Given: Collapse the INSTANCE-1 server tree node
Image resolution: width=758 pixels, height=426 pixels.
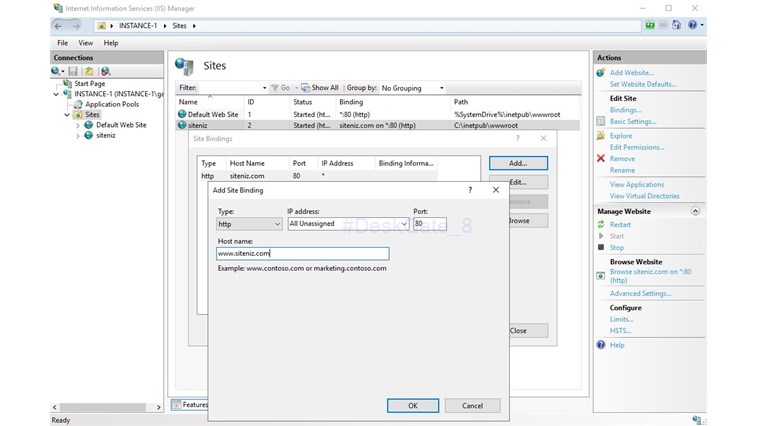Looking at the screenshot, I should (56, 94).
